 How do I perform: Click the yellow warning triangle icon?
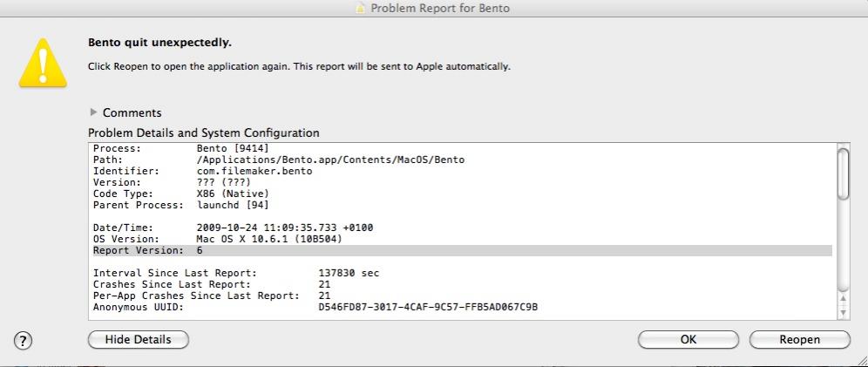(43, 63)
